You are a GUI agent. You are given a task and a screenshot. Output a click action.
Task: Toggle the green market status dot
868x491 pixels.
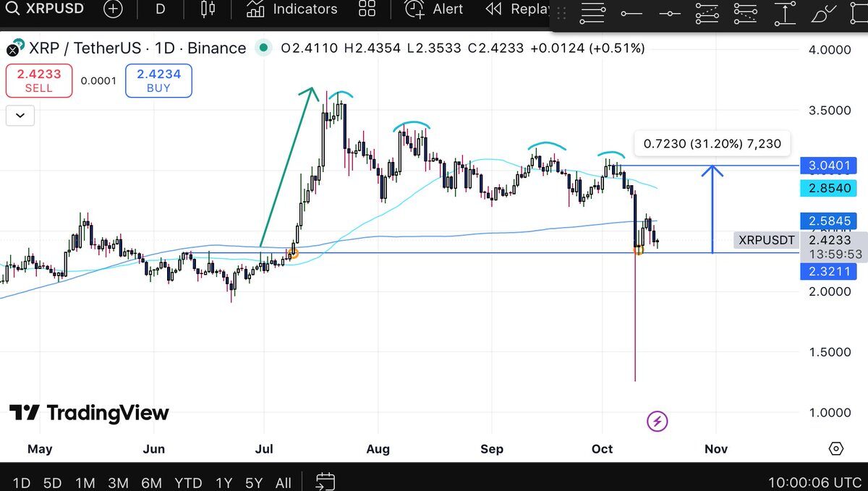264,48
